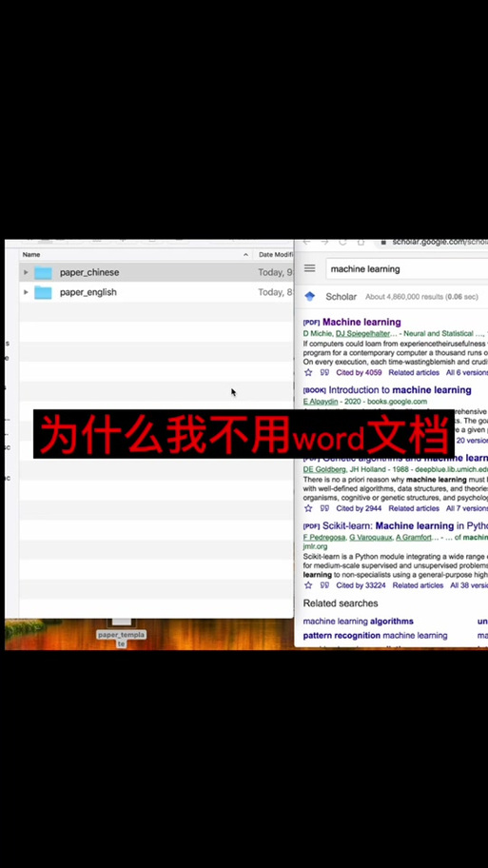The height and width of the screenshot is (868, 488).
Task: Save the Michie Machine learning result with star
Action: [308, 372]
